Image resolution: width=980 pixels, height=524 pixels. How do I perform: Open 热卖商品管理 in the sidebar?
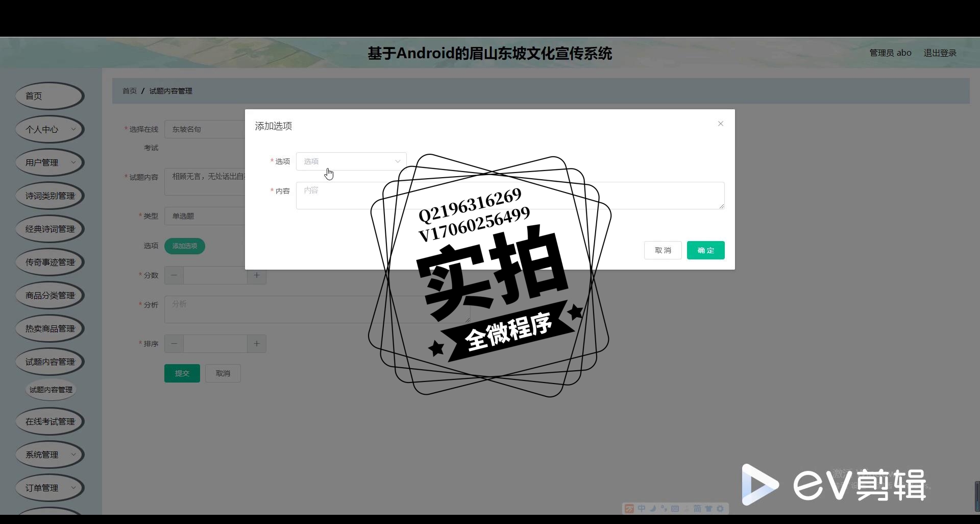click(50, 328)
